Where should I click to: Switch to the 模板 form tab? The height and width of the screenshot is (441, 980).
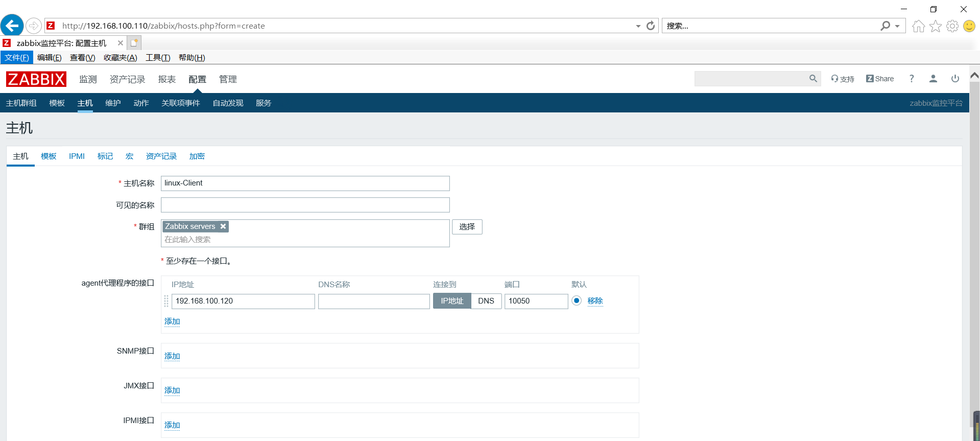click(49, 156)
